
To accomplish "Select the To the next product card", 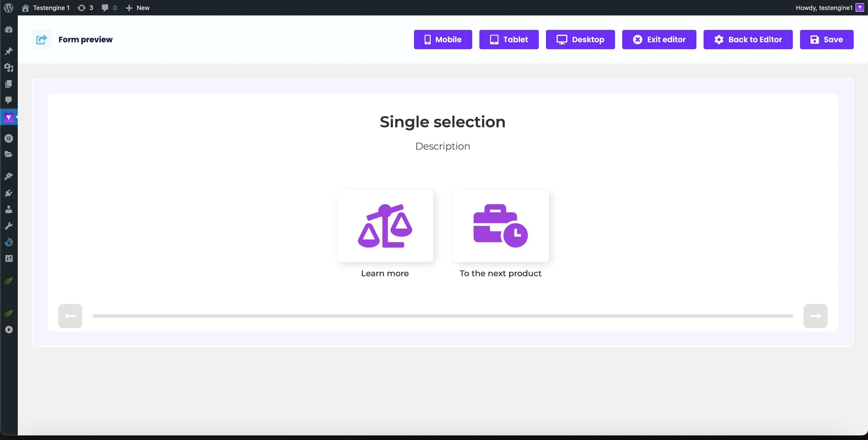I will pyautogui.click(x=500, y=226).
